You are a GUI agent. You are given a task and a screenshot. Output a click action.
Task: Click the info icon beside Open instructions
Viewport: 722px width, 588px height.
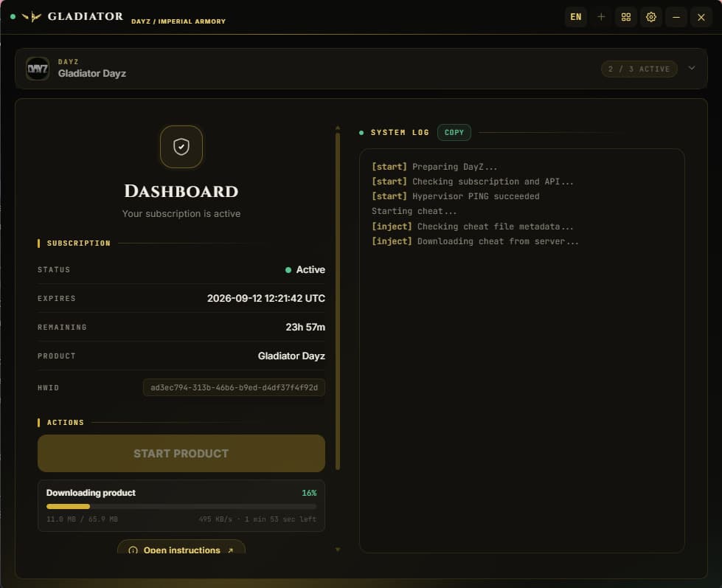[x=133, y=550]
